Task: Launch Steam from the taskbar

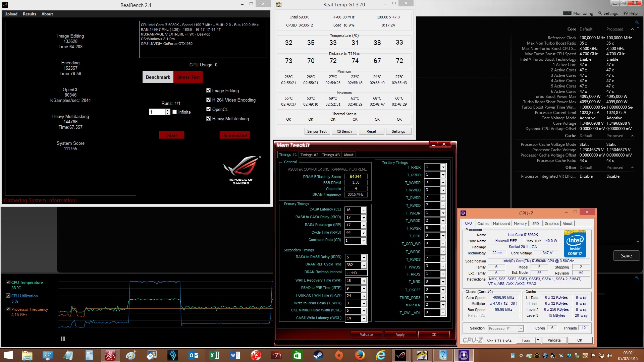Action: (x=318, y=355)
